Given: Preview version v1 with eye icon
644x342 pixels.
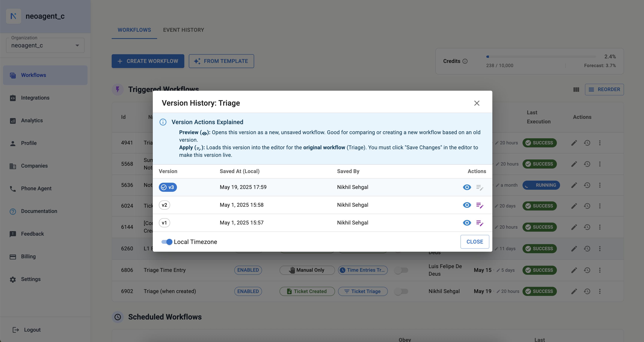Looking at the screenshot, I should (467, 223).
